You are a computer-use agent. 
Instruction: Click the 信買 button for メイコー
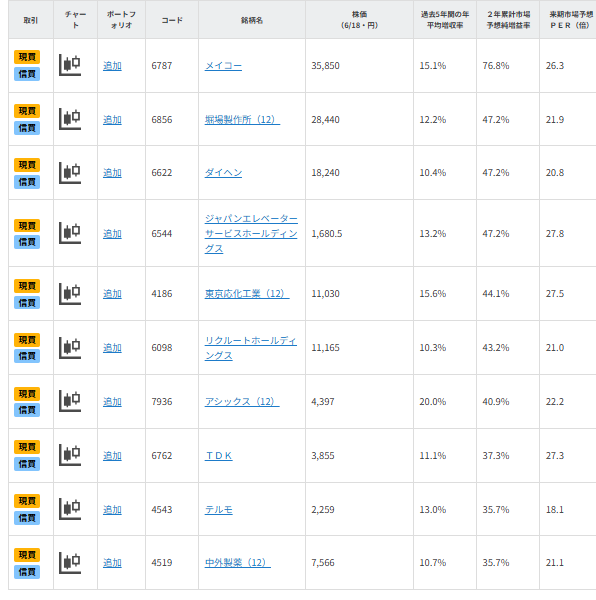[x=27, y=74]
